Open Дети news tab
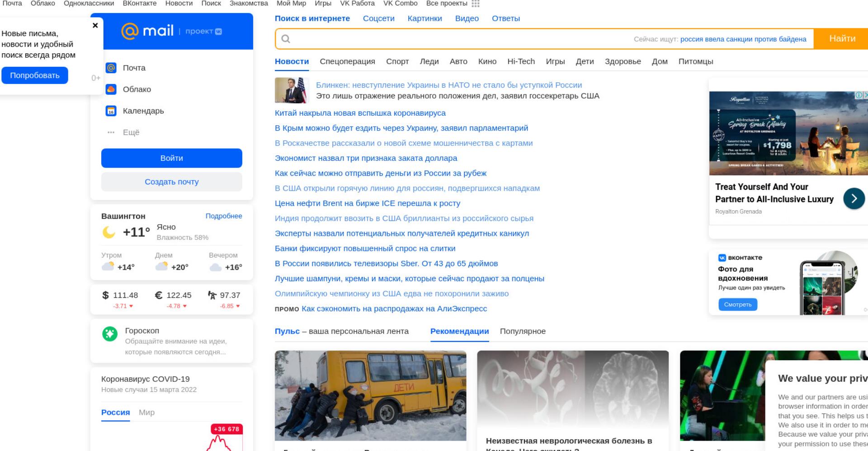Image resolution: width=868 pixels, height=451 pixels. coord(585,61)
